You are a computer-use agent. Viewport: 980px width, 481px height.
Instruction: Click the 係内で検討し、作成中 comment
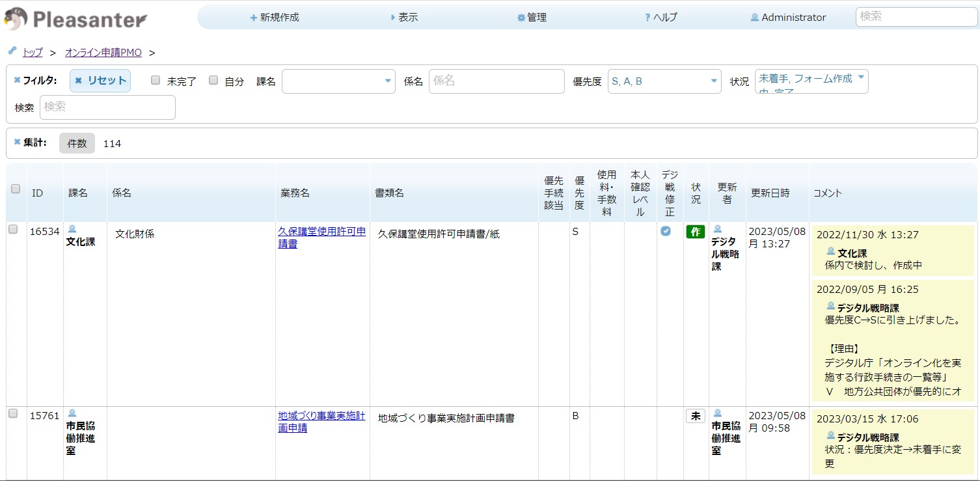click(x=873, y=266)
